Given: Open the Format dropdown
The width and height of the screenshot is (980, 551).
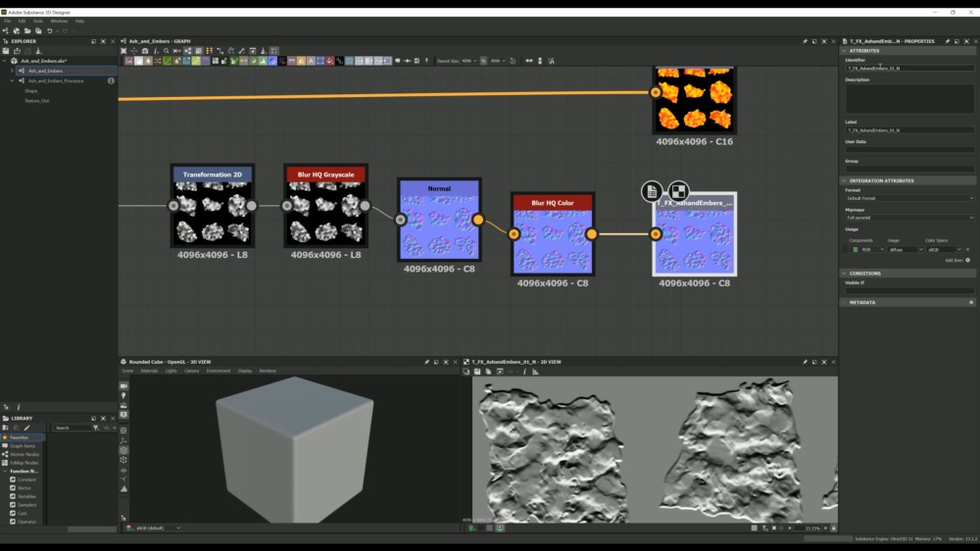Looking at the screenshot, I should pos(909,198).
